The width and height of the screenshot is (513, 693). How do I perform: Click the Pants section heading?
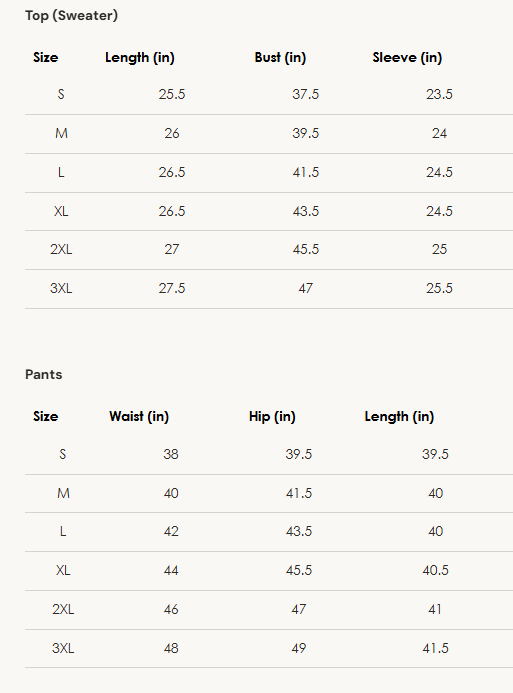point(43,374)
